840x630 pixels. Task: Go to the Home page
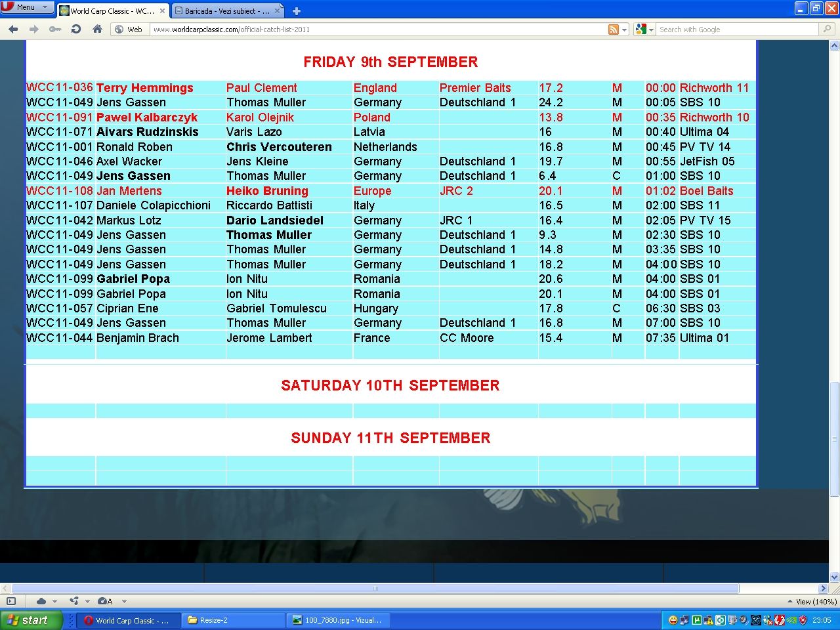pyautogui.click(x=97, y=30)
